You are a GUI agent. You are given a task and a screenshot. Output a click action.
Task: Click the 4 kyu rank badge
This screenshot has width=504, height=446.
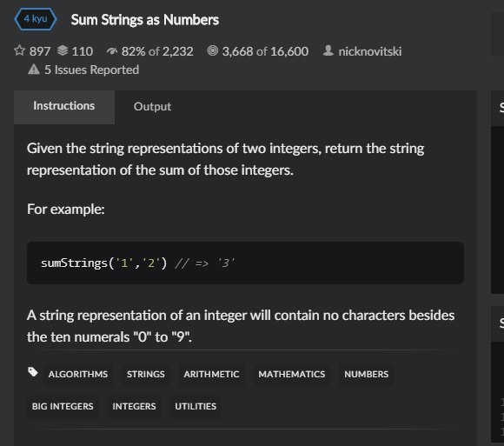(36, 19)
